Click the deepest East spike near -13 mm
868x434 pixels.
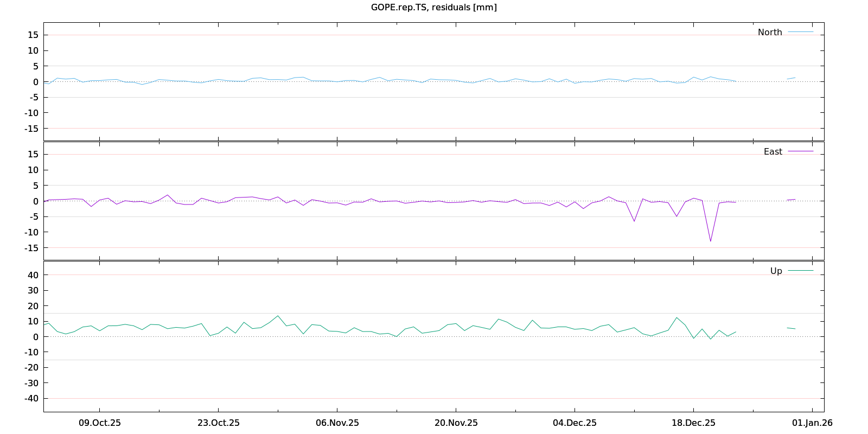[x=711, y=241]
